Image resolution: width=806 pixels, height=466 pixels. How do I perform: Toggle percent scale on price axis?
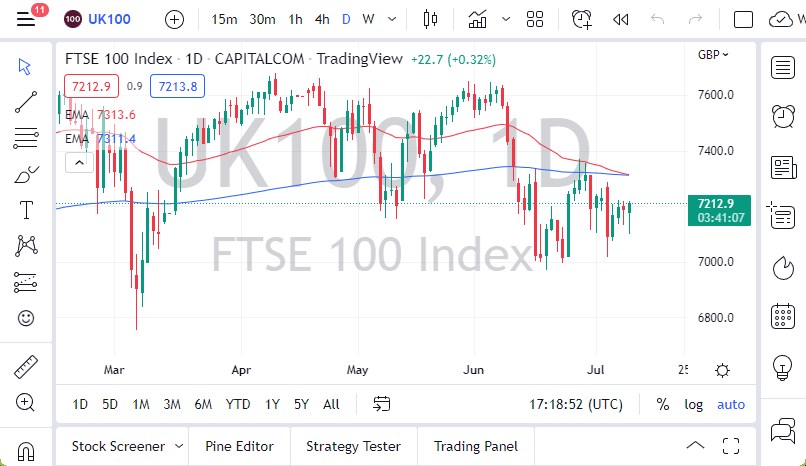pyautogui.click(x=663, y=405)
